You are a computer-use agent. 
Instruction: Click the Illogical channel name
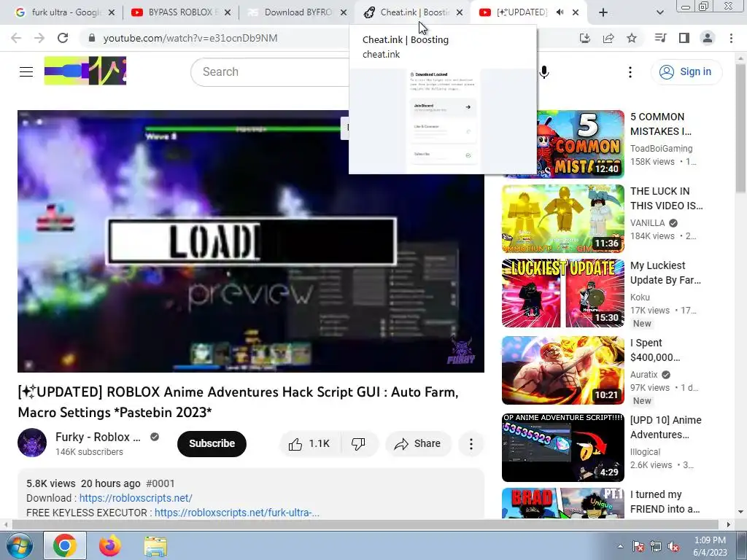click(645, 452)
